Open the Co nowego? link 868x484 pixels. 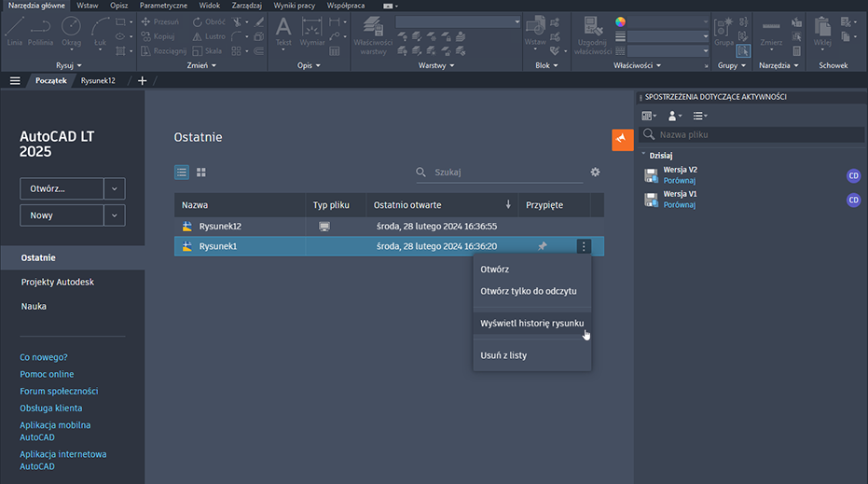pyautogui.click(x=44, y=357)
